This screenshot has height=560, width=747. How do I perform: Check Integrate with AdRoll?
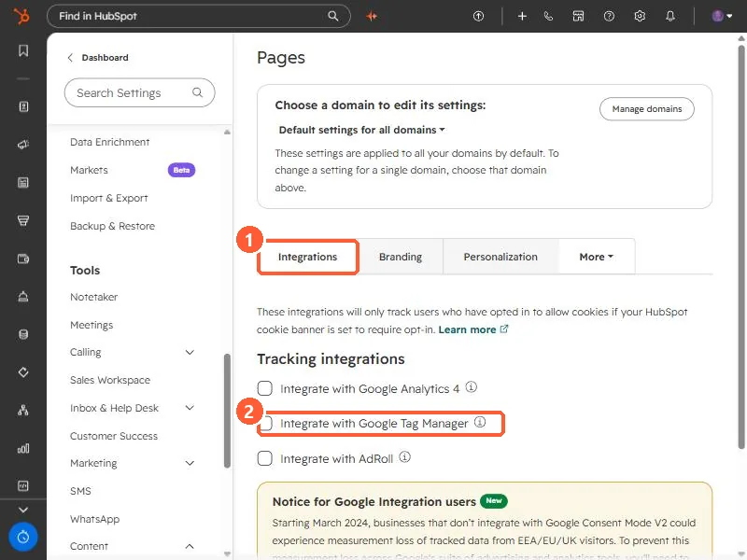pos(265,458)
